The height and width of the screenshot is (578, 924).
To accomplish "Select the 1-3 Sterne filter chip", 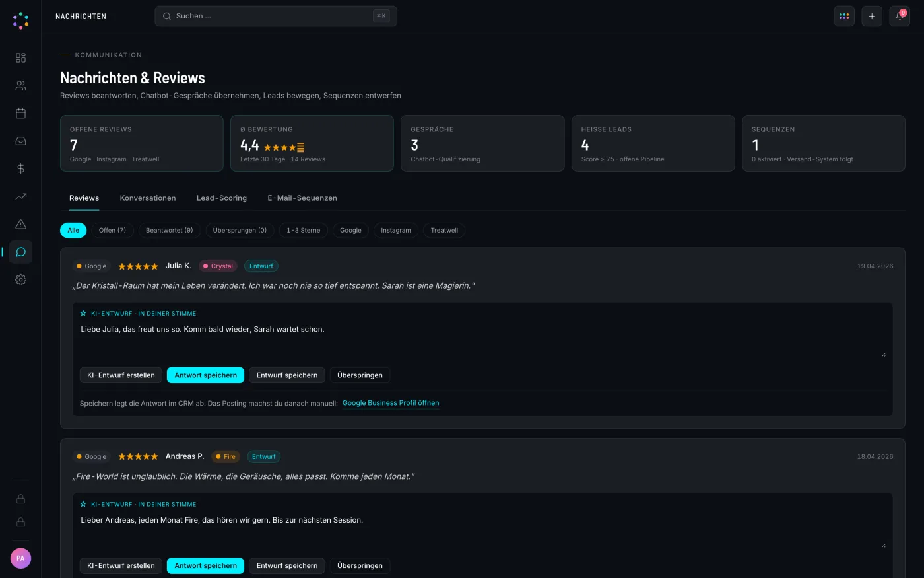I will [x=304, y=230].
